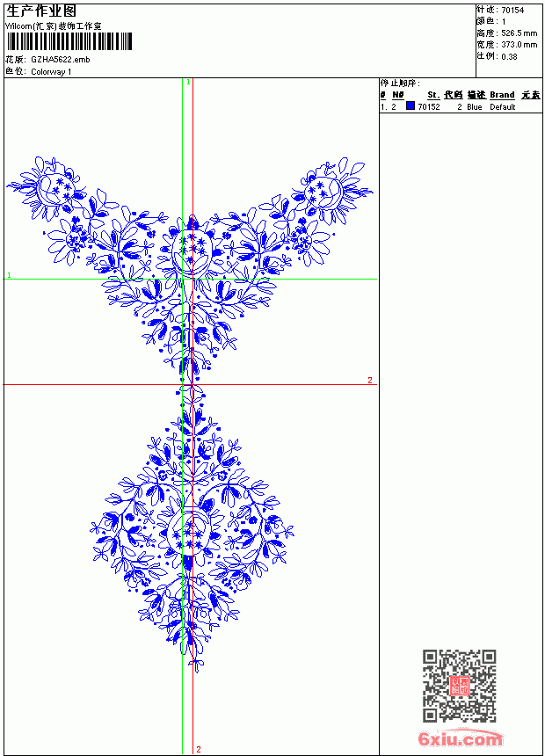This screenshot has width=545, height=756.
Task: Select the GZHA5622.emb file name
Action: (x=61, y=60)
